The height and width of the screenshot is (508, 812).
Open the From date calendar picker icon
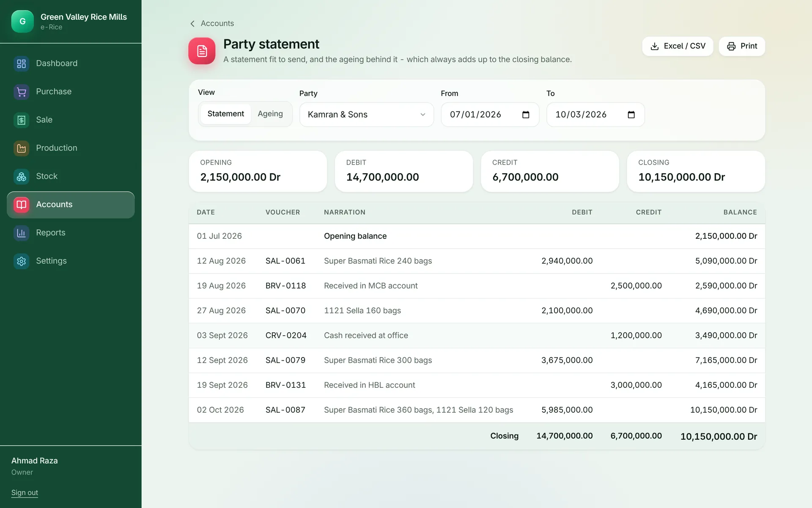(x=526, y=115)
